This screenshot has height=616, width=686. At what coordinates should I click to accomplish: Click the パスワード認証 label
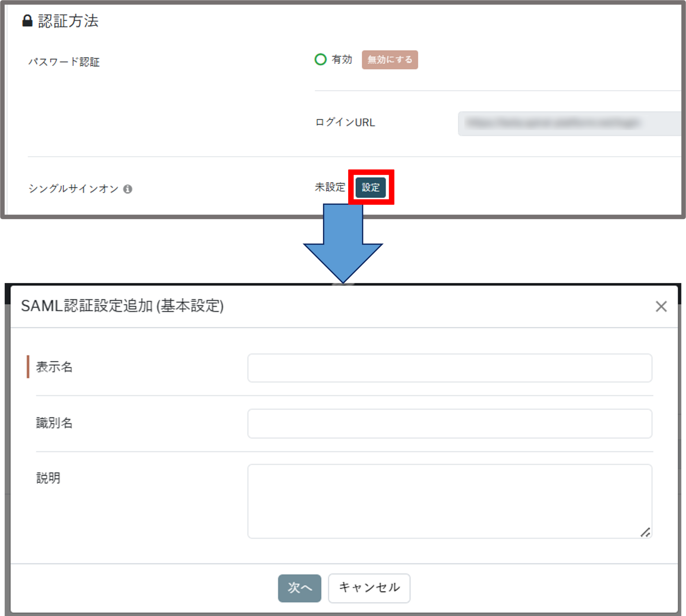coord(64,62)
